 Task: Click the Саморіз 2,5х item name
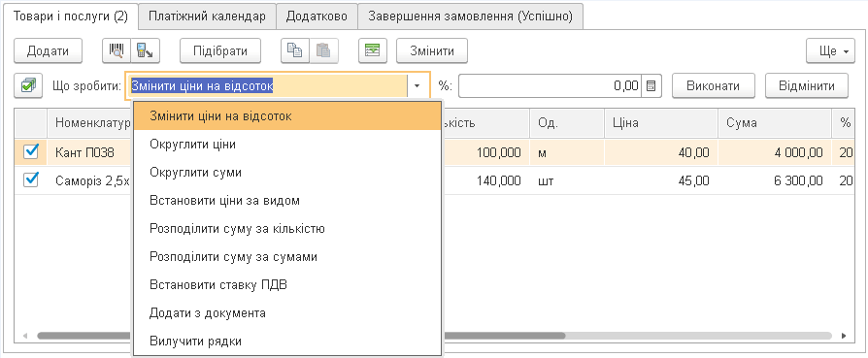[x=92, y=179]
